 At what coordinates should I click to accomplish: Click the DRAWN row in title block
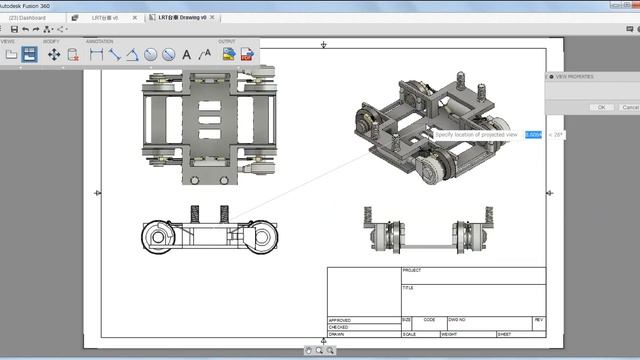point(364,334)
